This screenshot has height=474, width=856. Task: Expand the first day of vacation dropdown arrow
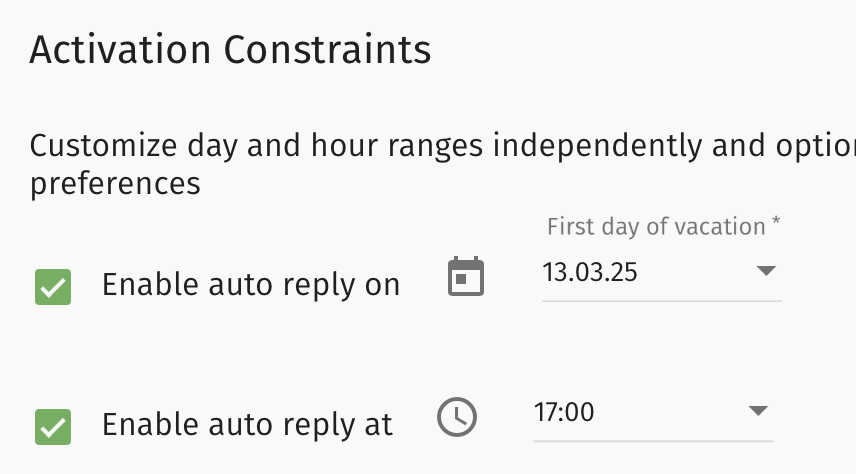(765, 271)
